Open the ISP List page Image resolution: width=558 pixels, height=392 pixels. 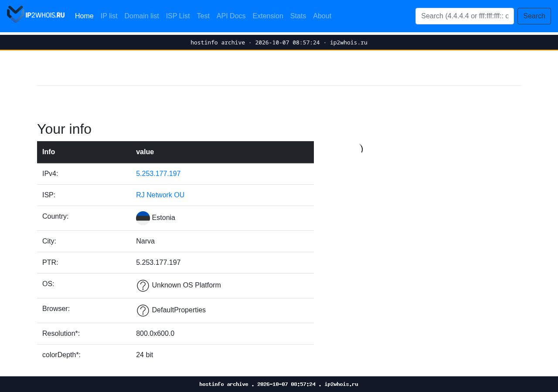[178, 16]
